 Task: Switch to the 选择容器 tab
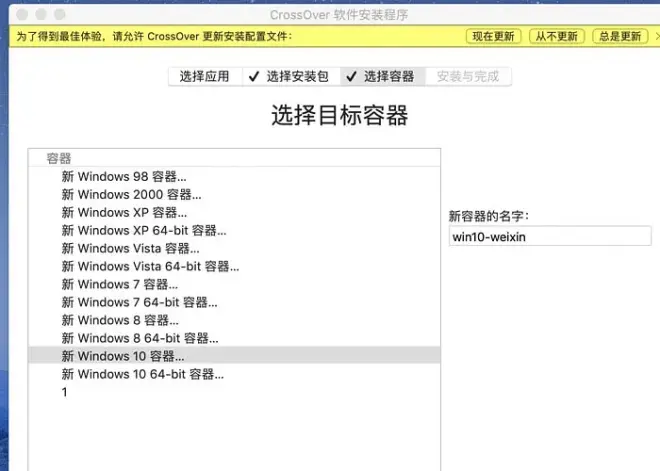(383, 77)
